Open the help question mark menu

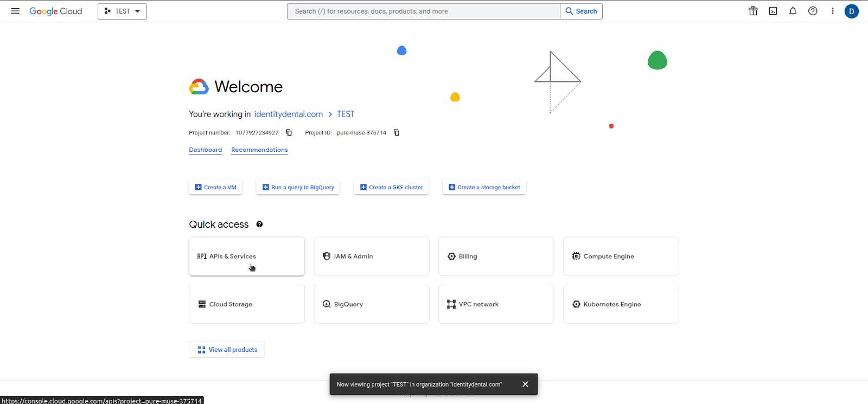[x=813, y=11]
